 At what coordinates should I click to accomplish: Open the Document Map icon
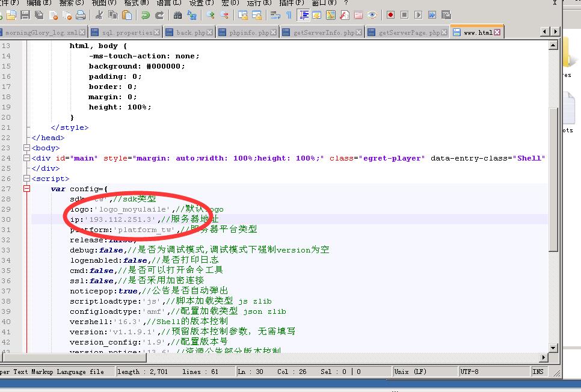click(331, 15)
